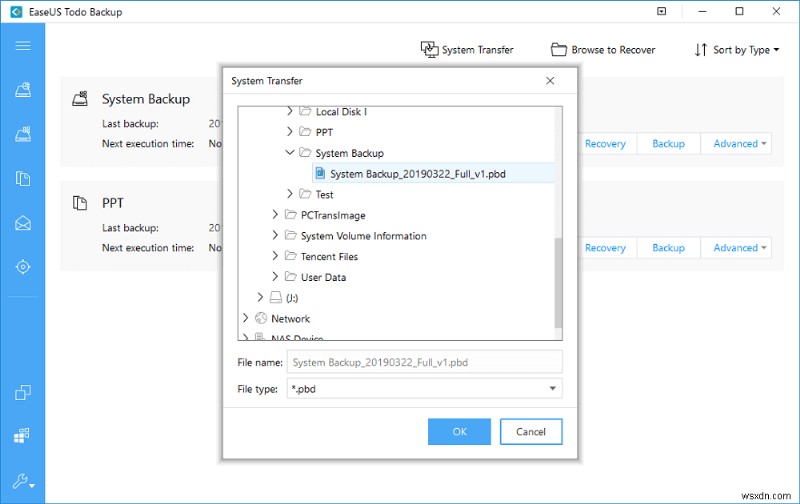This screenshot has width=800, height=504.
Task: Select the PCTransImage folder
Action: [333, 215]
